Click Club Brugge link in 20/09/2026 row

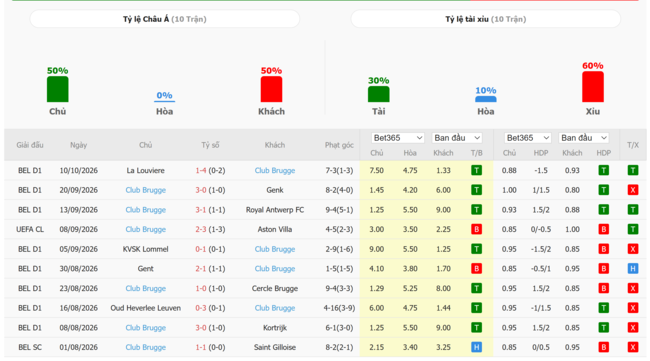[146, 190]
